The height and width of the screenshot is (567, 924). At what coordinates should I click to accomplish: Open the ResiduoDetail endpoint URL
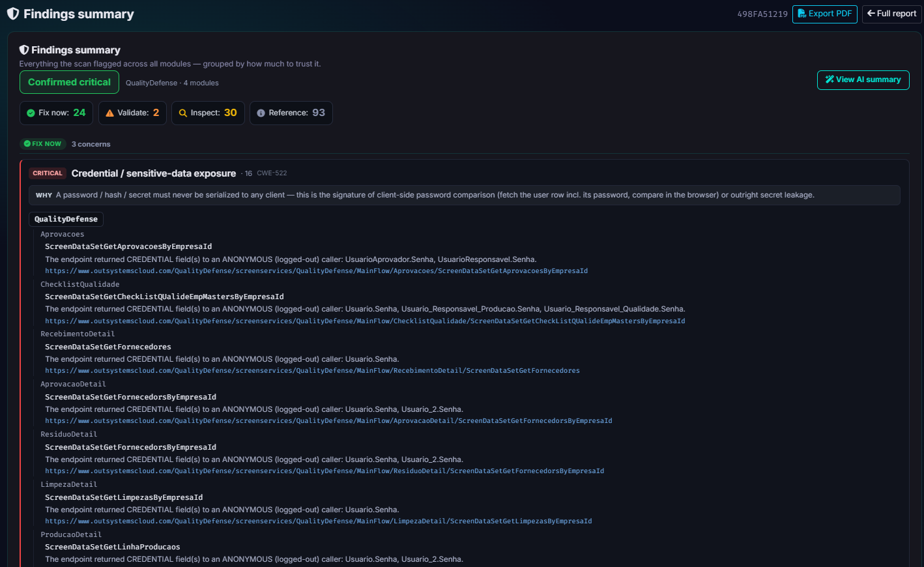[325, 471]
